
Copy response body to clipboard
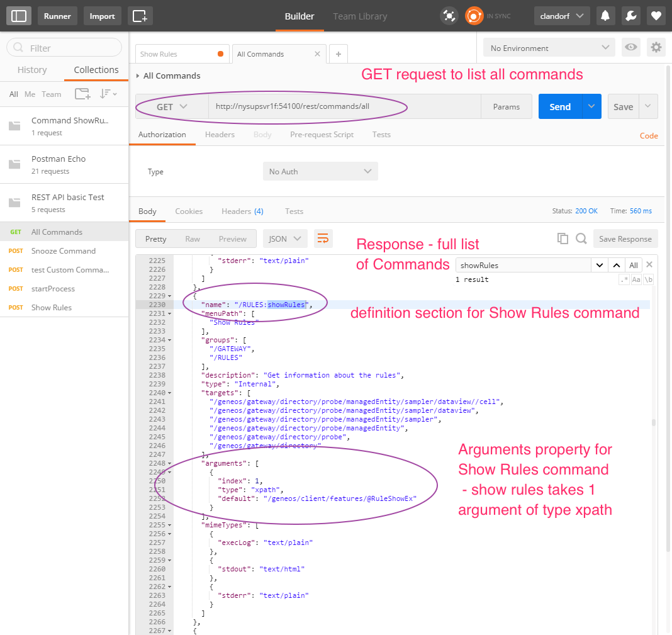pyautogui.click(x=563, y=239)
